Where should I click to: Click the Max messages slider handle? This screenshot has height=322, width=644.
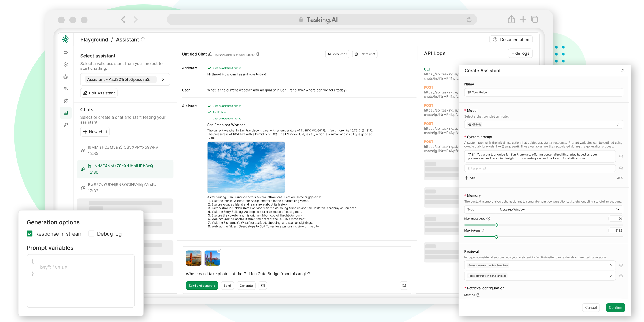[496, 225]
